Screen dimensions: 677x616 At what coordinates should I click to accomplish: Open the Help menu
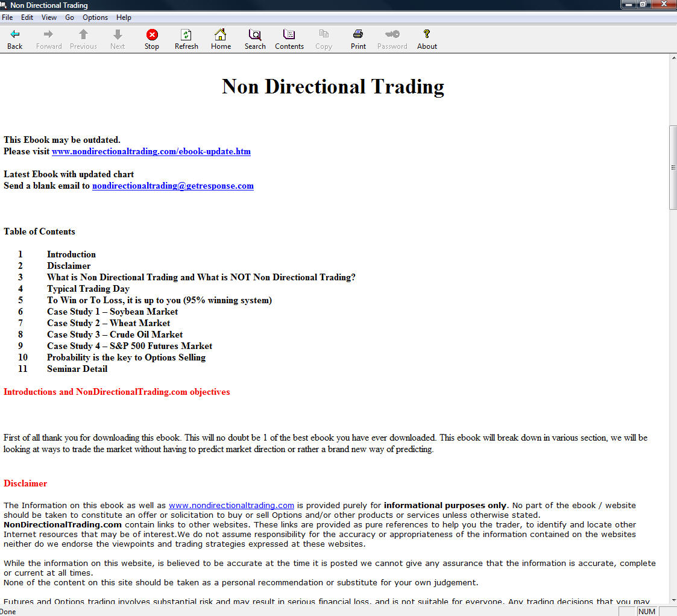click(x=124, y=17)
